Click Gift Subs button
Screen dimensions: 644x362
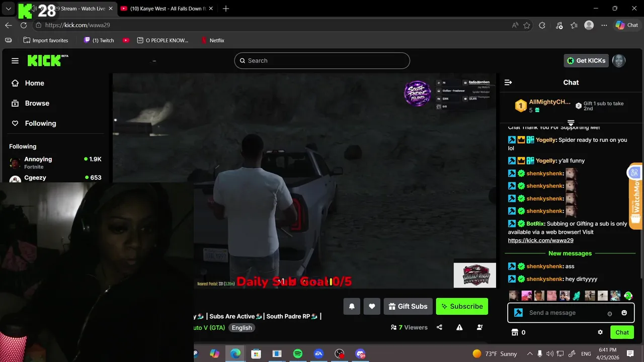(x=408, y=306)
